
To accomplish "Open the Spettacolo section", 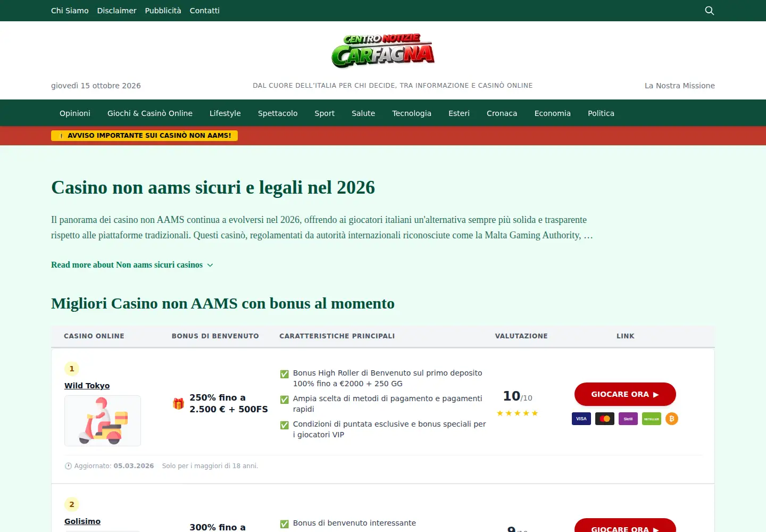I will pyautogui.click(x=278, y=113).
